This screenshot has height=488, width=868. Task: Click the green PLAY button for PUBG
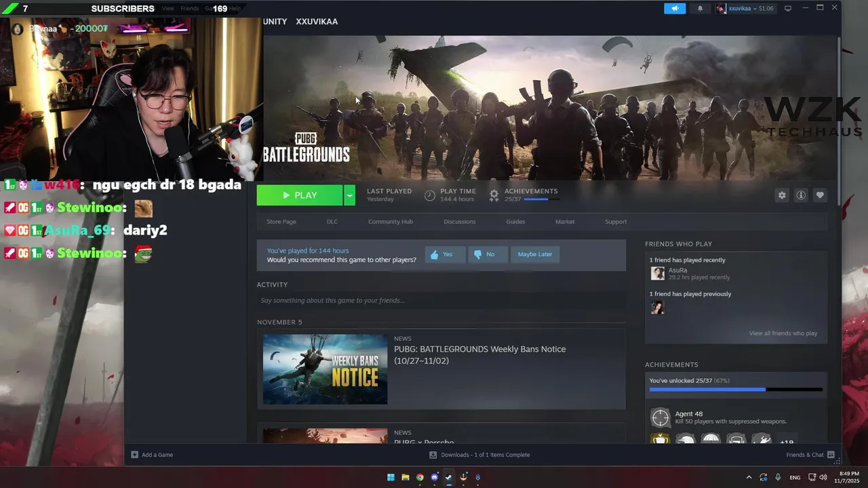(x=300, y=195)
